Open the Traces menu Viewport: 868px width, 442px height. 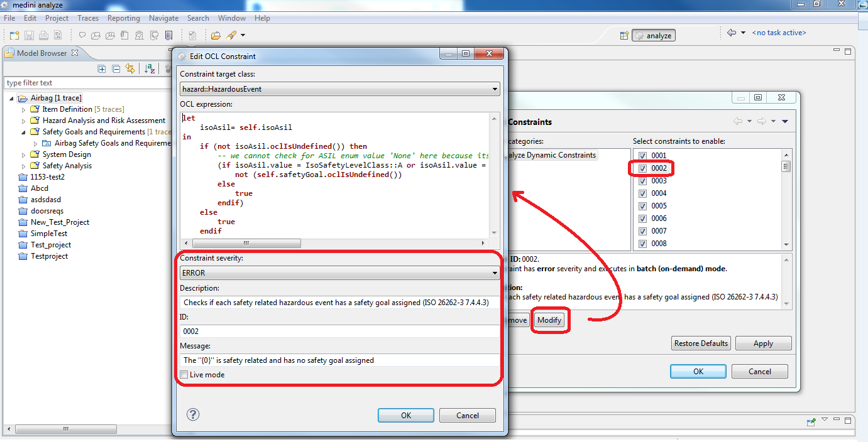88,18
